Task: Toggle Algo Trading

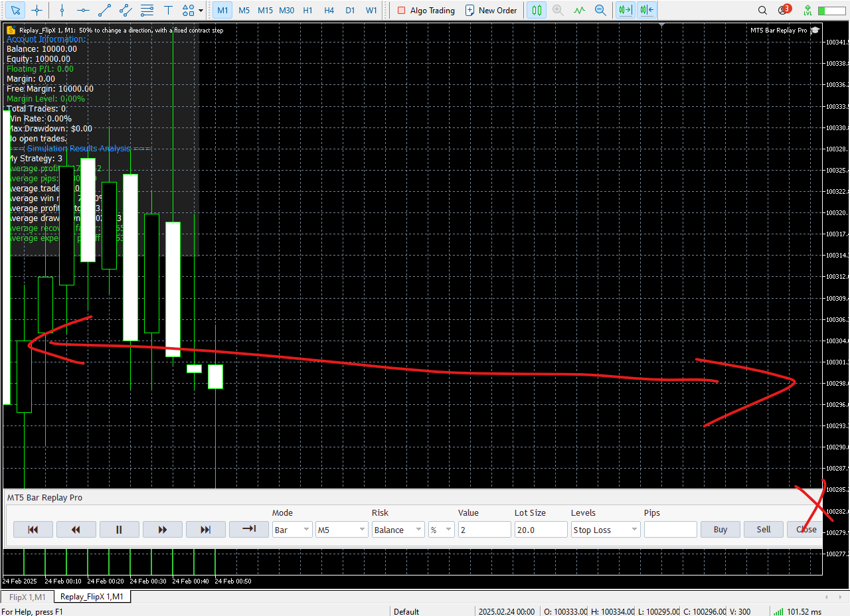Action: tap(426, 10)
